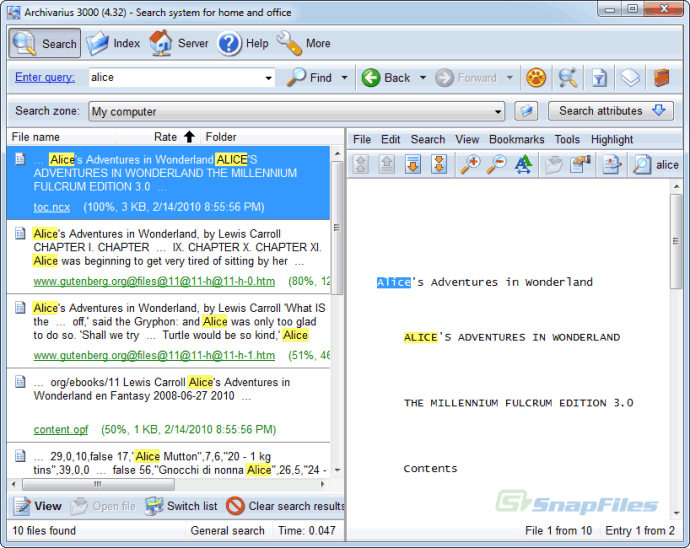The width and height of the screenshot is (690, 548).
Task: Click the document filter icon
Action: point(599,77)
